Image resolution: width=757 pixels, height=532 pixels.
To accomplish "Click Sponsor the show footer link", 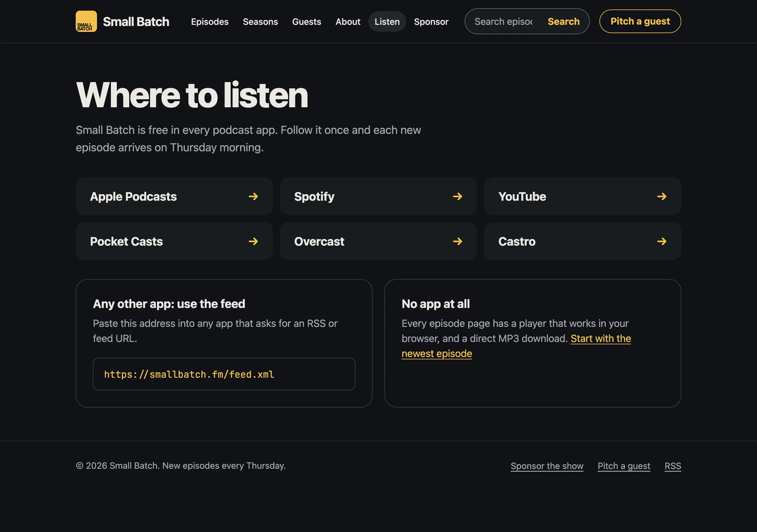I will coord(547,466).
